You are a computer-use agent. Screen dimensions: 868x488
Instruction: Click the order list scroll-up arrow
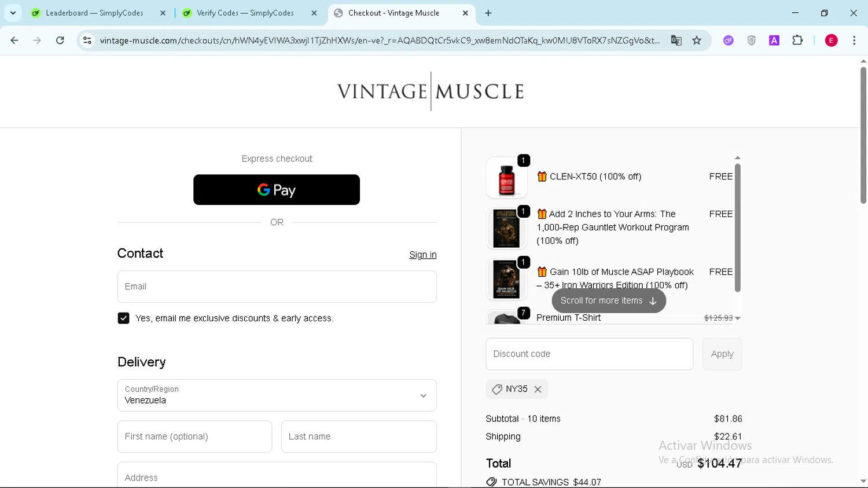pyautogui.click(x=738, y=157)
